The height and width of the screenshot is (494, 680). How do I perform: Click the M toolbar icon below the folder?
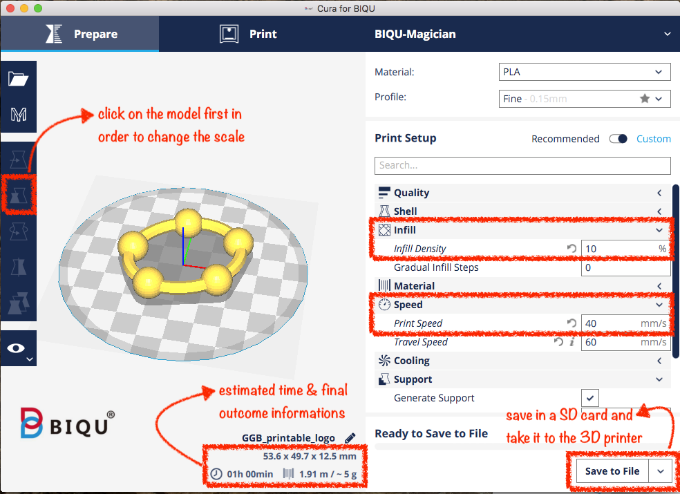(18, 115)
